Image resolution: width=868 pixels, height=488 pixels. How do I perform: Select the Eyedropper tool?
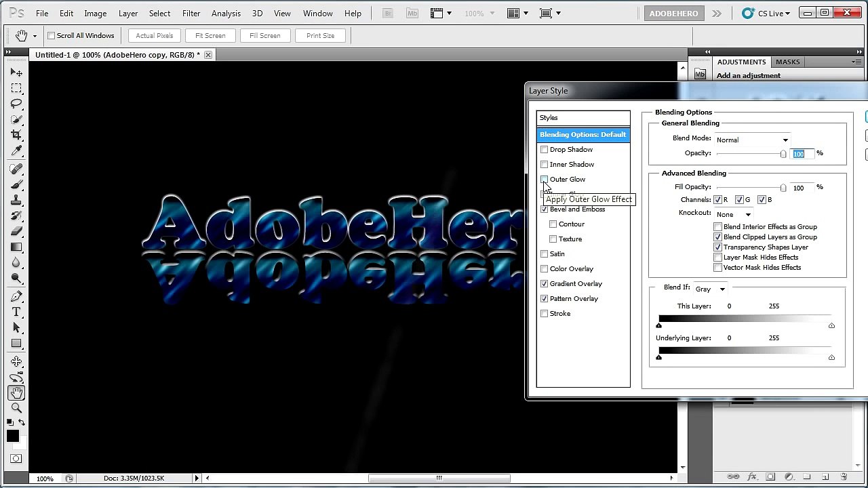[x=16, y=150]
